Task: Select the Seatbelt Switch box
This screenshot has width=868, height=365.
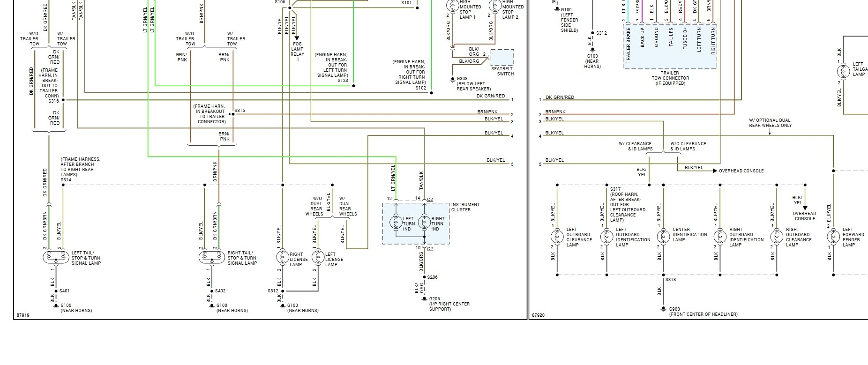Action: pos(502,57)
